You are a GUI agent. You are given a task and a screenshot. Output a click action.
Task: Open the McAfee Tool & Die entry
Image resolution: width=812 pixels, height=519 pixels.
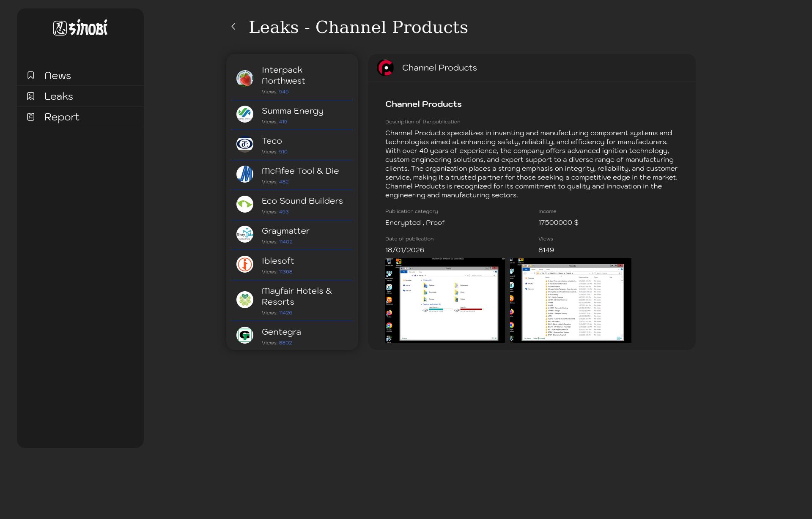300,171
